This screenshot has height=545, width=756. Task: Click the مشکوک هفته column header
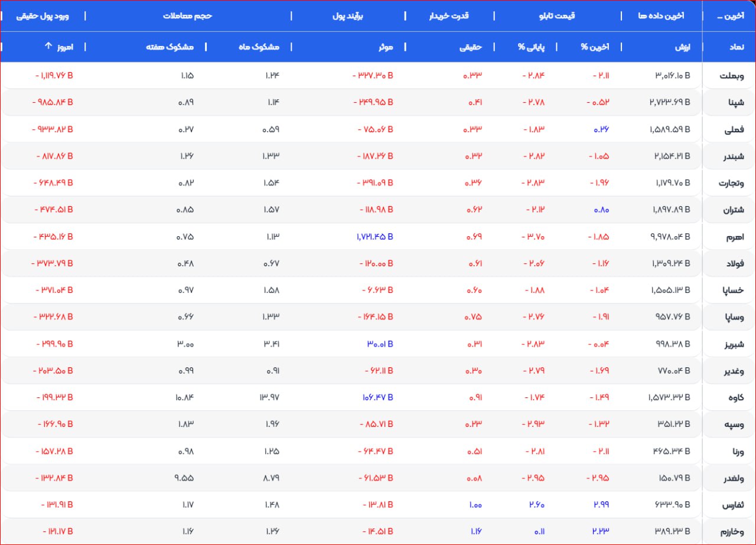click(x=170, y=47)
